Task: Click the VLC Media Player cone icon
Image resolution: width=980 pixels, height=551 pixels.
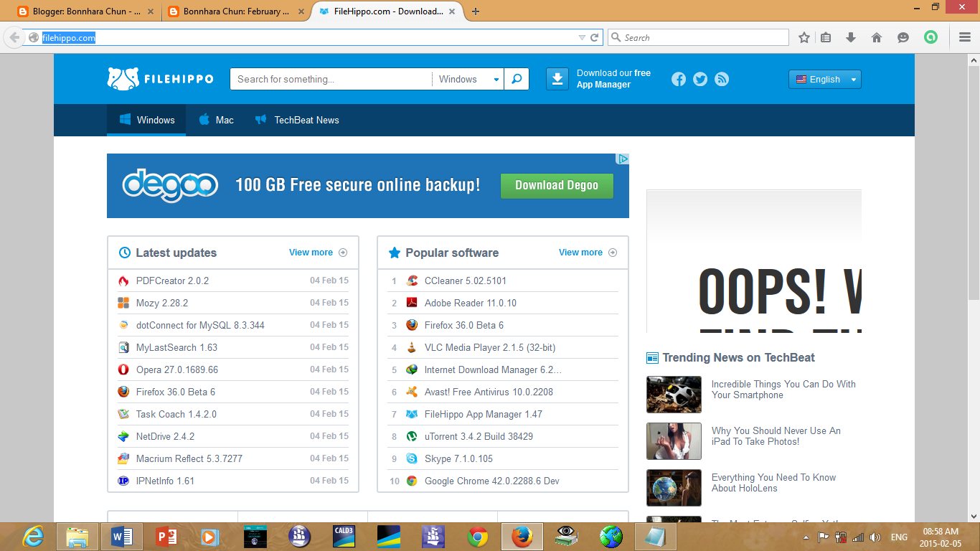Action: pos(412,347)
